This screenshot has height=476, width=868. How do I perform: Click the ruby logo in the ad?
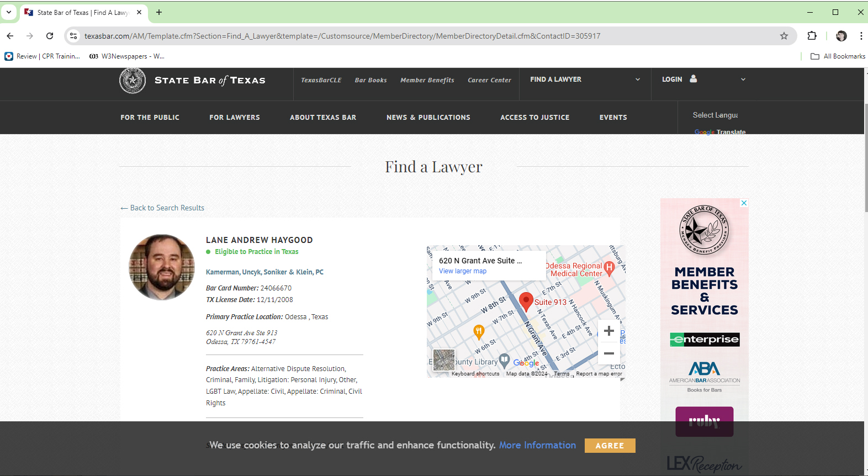705,422
